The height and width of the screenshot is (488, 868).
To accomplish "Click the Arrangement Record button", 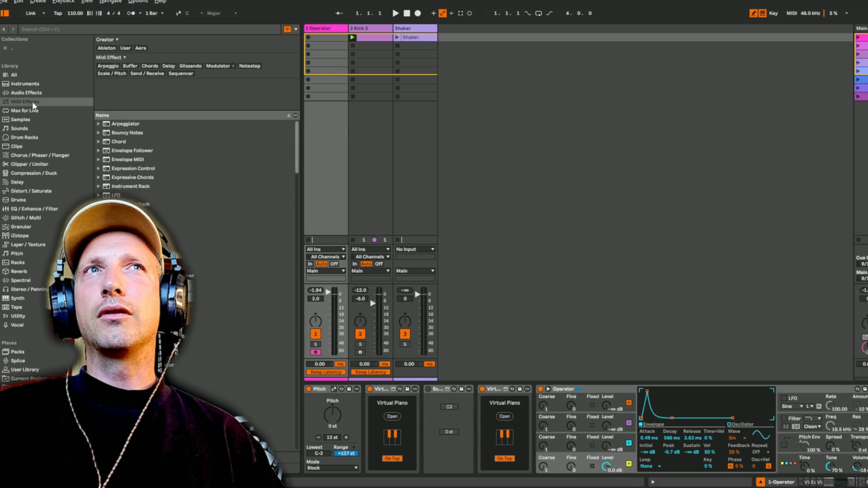I will 418,13.
